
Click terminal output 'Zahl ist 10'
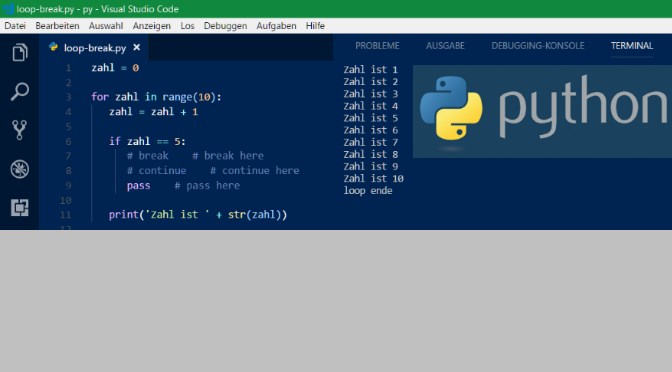tap(373, 178)
